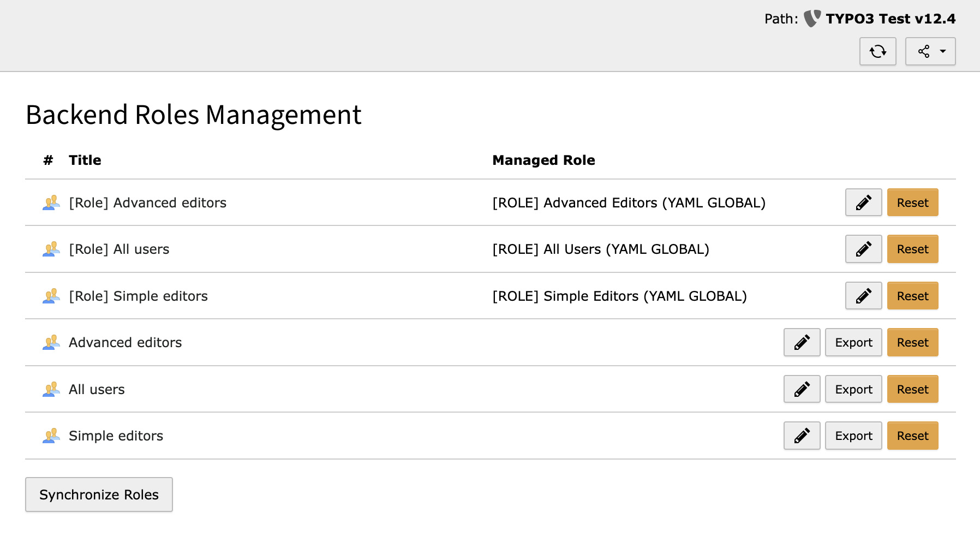
Task: Click the Synchronize Roles button
Action: (99, 495)
